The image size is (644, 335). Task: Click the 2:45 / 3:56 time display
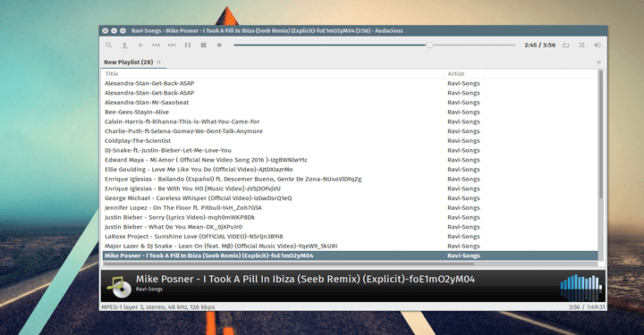pos(539,45)
